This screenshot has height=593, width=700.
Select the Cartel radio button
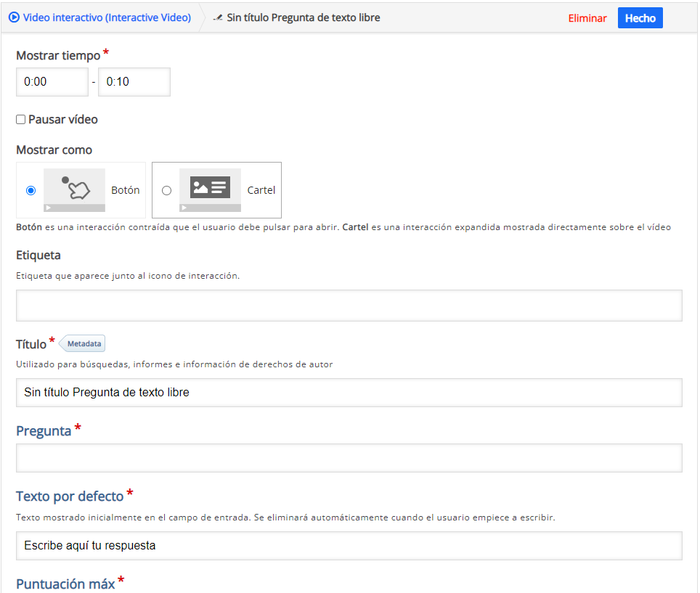167,191
